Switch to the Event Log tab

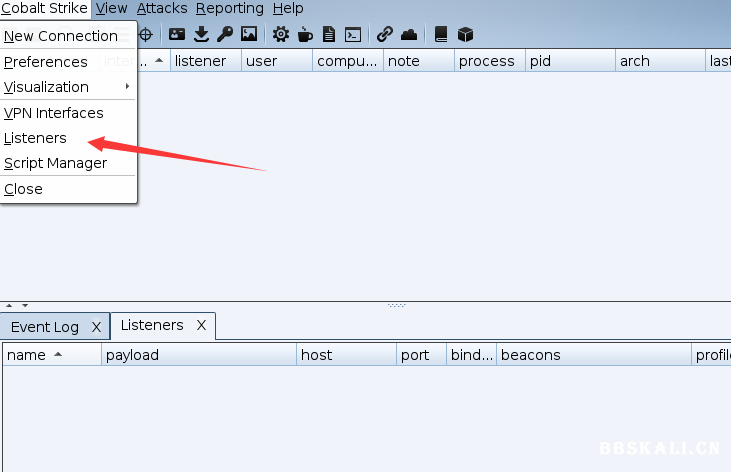(x=45, y=327)
